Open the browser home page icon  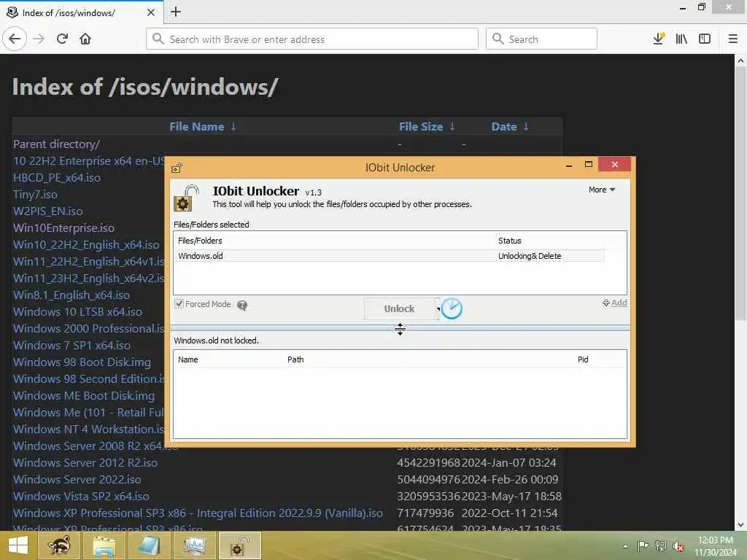[x=85, y=39]
